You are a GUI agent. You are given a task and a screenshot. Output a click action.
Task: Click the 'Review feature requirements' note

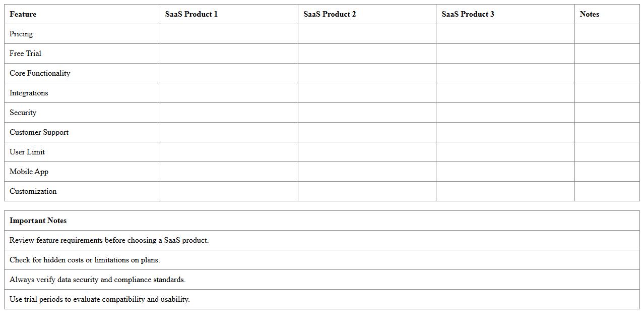click(x=109, y=240)
